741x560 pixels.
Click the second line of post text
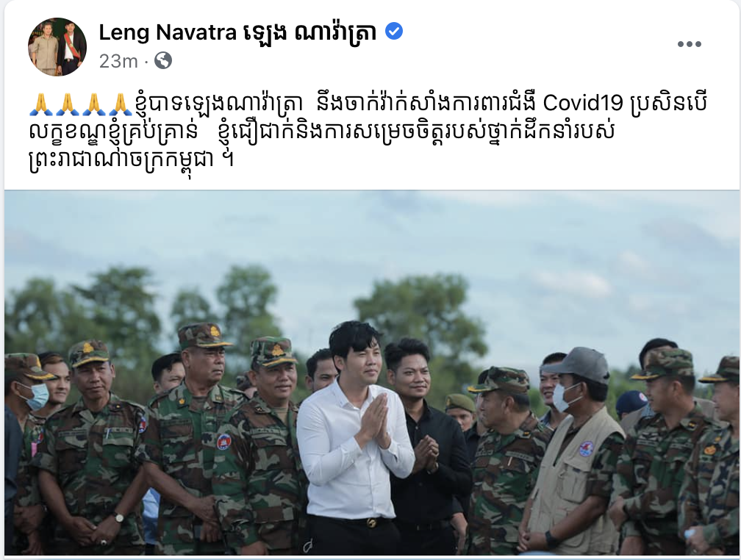click(321, 132)
